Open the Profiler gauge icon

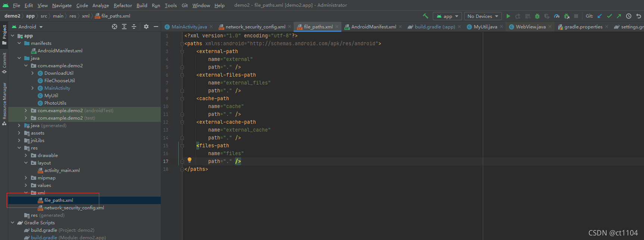557,16
